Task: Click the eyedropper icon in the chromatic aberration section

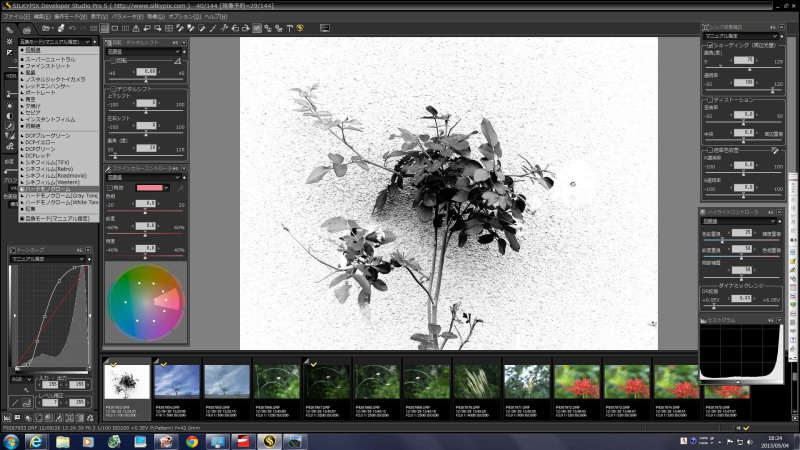Action: pos(775,151)
